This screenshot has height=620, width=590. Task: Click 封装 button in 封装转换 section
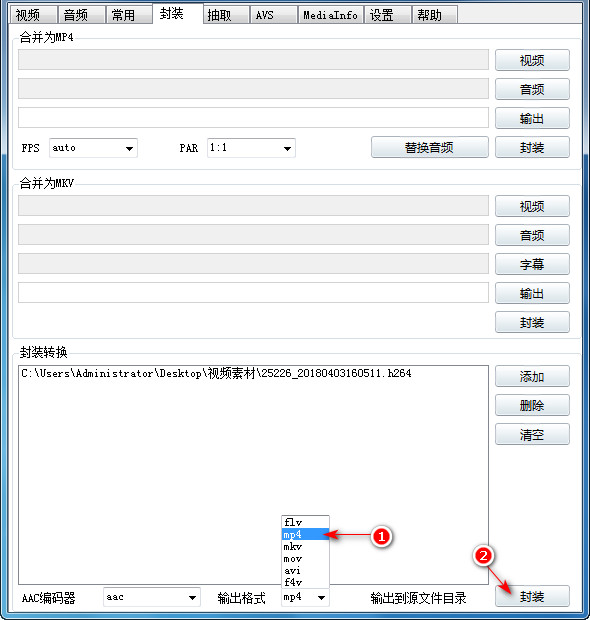[532, 596]
